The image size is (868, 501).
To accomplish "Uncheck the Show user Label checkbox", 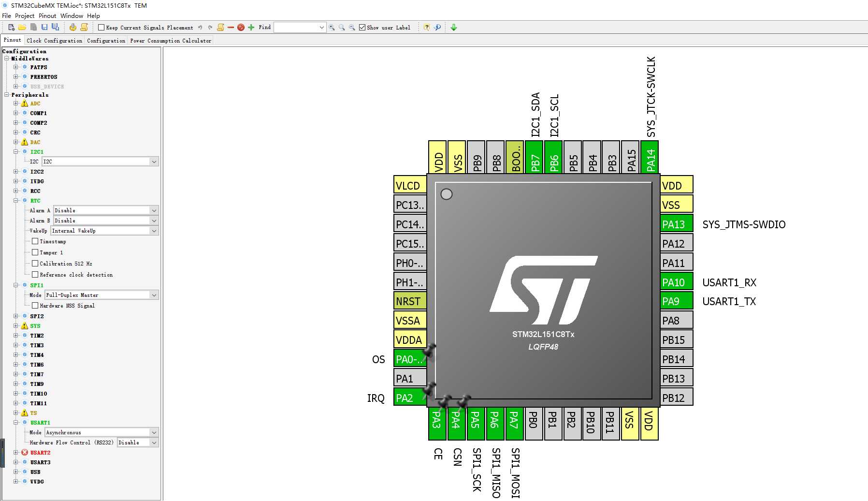I will coord(362,28).
